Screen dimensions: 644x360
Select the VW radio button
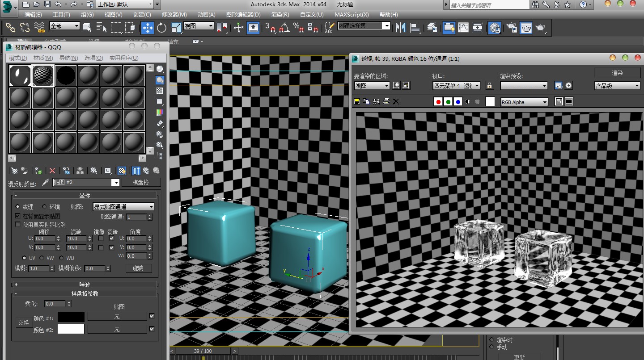click(x=42, y=258)
